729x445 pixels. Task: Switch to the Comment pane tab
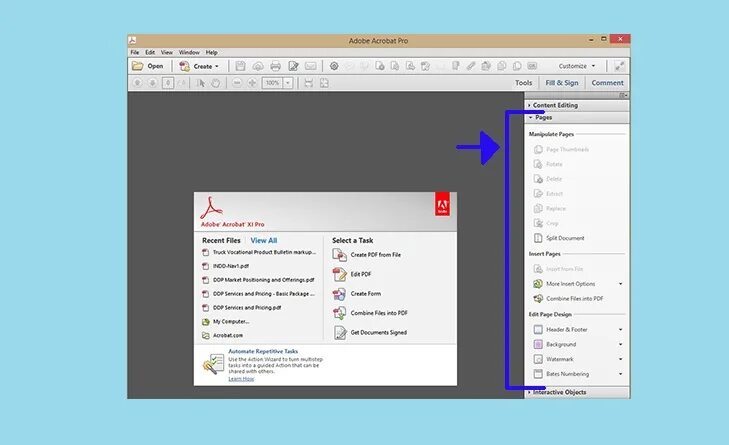[607, 83]
